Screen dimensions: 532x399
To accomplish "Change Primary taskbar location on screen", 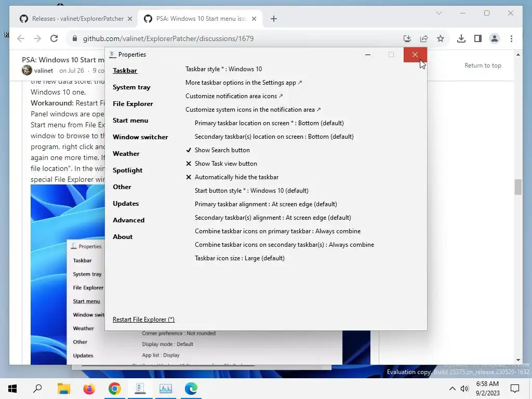I will click(x=269, y=123).
